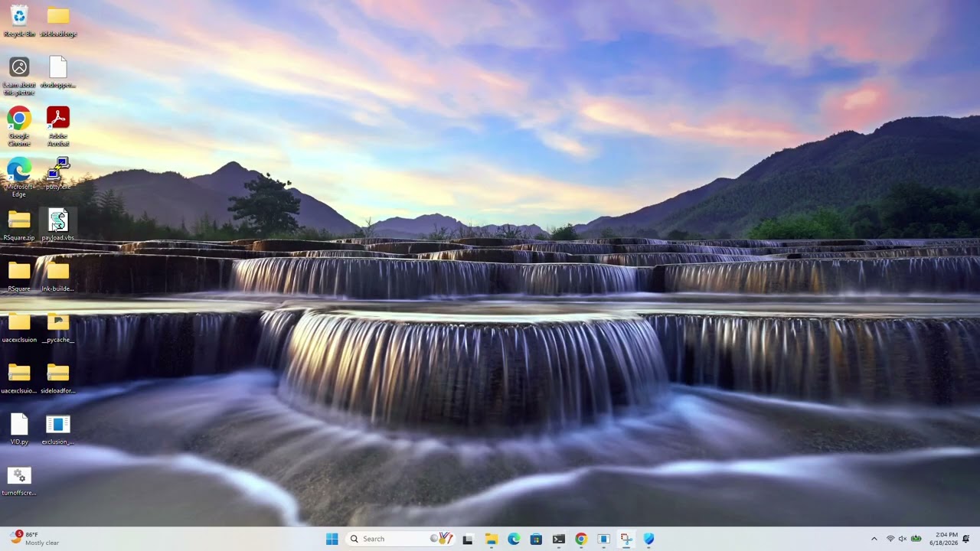Click the battery status tray icon

916,539
